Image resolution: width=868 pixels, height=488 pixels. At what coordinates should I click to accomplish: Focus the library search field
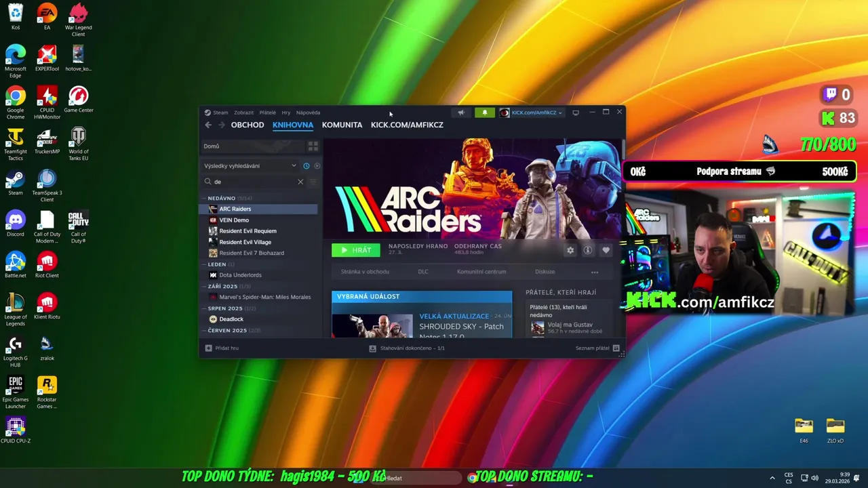[x=255, y=182]
